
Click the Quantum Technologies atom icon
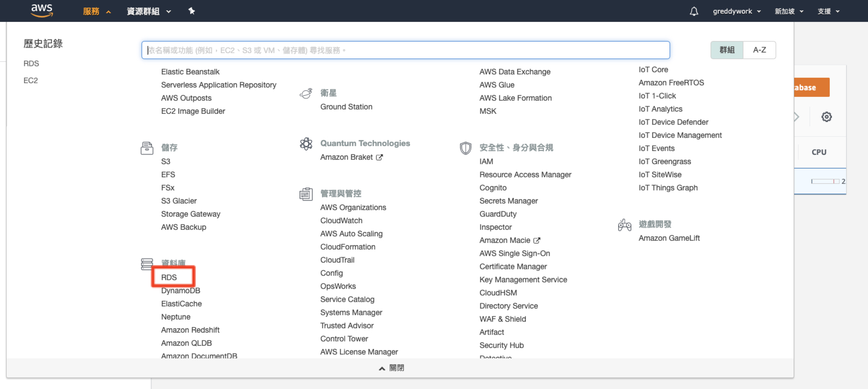pos(306,144)
